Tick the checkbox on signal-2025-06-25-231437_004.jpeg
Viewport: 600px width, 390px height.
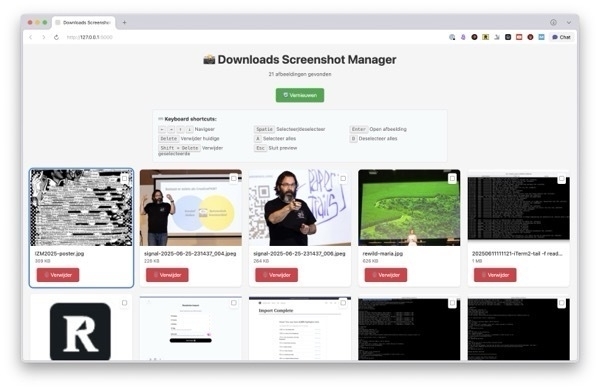[x=233, y=178]
